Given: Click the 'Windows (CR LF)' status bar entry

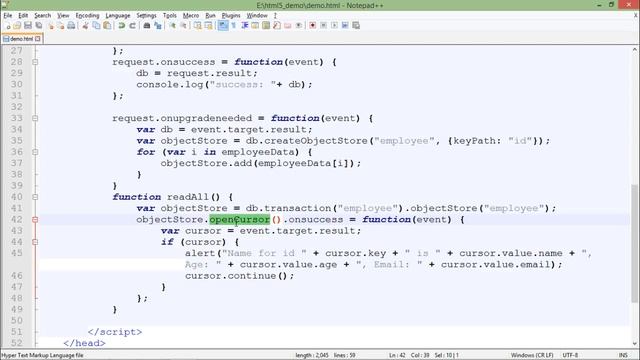Looking at the screenshot, I should (532, 355).
